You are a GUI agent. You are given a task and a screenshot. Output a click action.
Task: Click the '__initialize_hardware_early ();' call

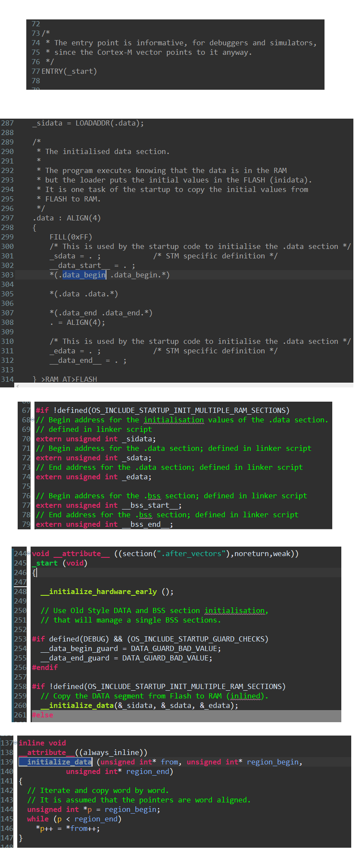tap(107, 591)
